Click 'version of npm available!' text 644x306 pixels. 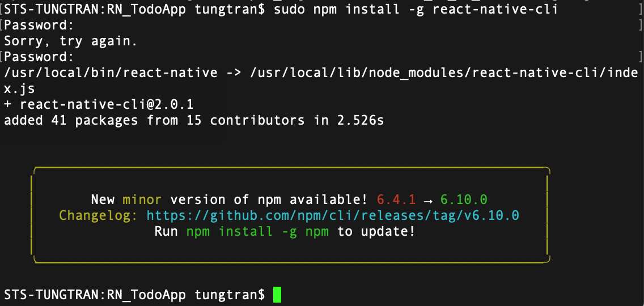(269, 199)
